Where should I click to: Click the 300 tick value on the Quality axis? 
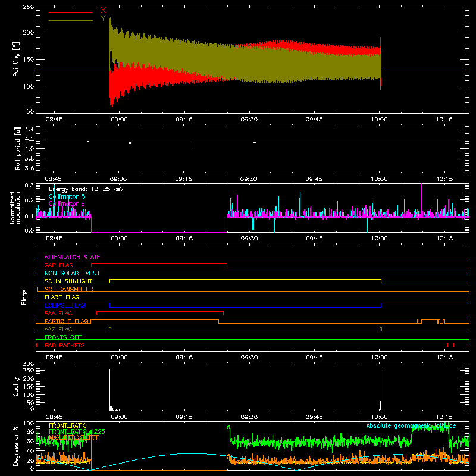pyautogui.click(x=29, y=364)
